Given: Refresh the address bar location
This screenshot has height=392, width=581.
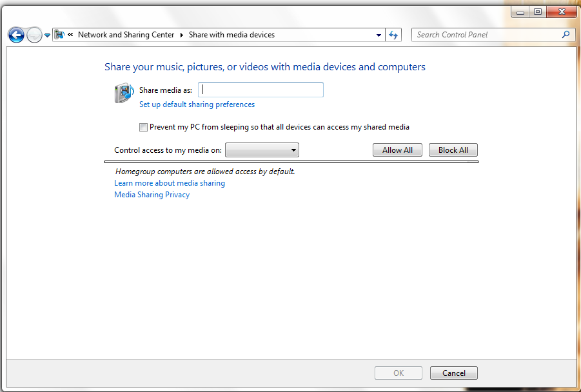Looking at the screenshot, I should coord(393,35).
